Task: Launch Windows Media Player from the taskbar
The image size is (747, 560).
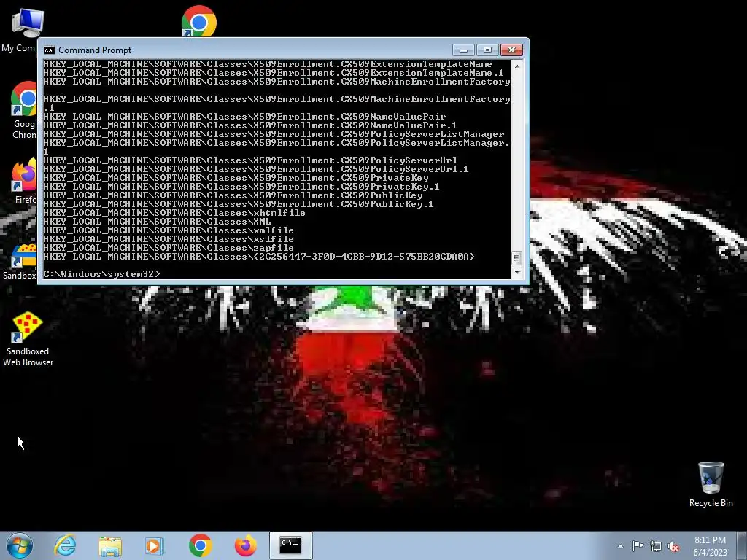Action: [155, 545]
